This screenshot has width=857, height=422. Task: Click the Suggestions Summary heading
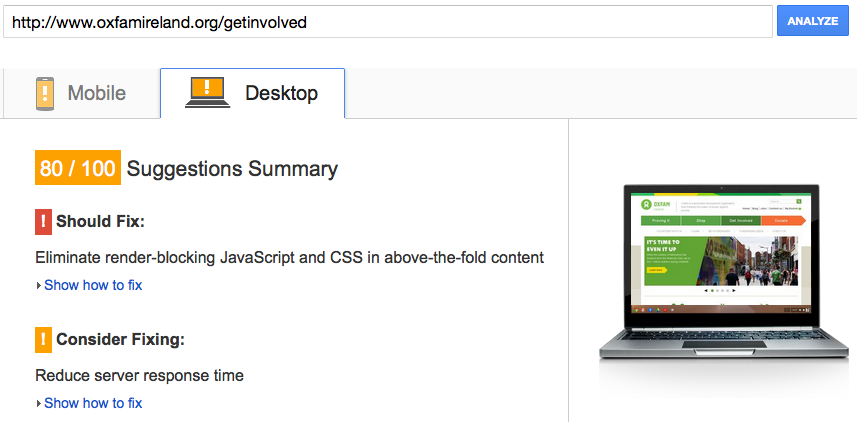pos(232,169)
